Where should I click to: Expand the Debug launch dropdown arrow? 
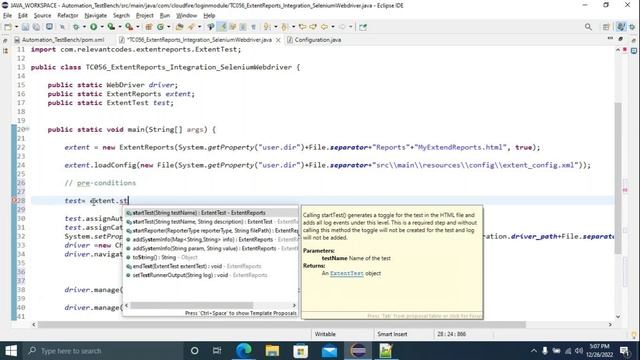point(83,27)
